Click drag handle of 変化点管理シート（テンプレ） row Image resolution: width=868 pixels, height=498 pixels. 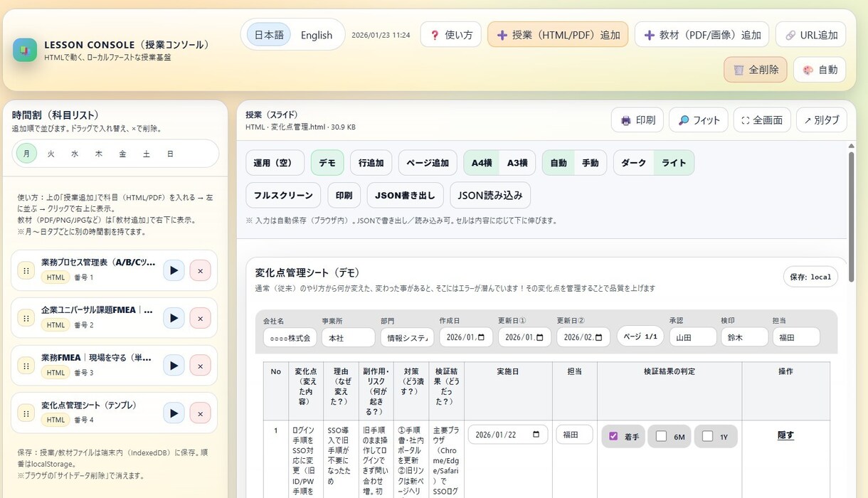[26, 413]
